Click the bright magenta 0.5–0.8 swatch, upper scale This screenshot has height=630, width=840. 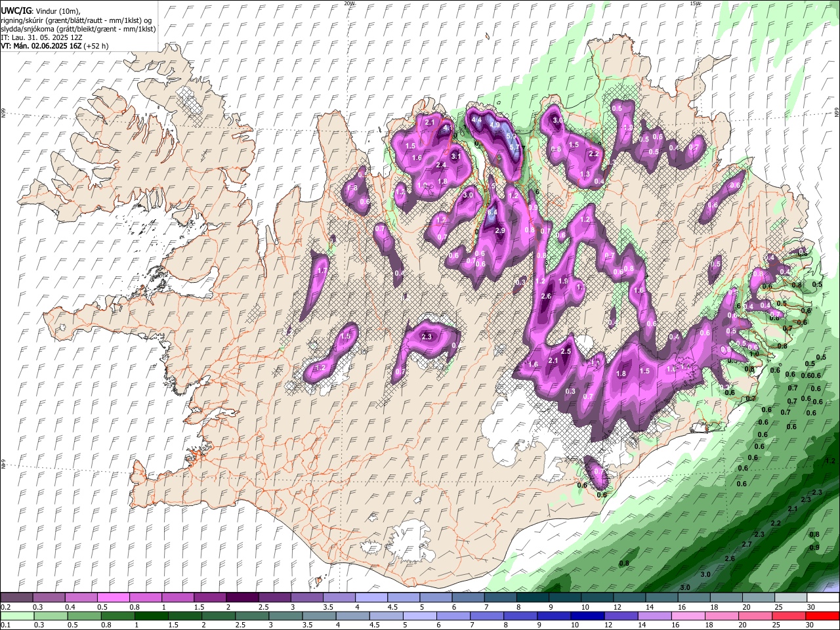click(x=113, y=597)
